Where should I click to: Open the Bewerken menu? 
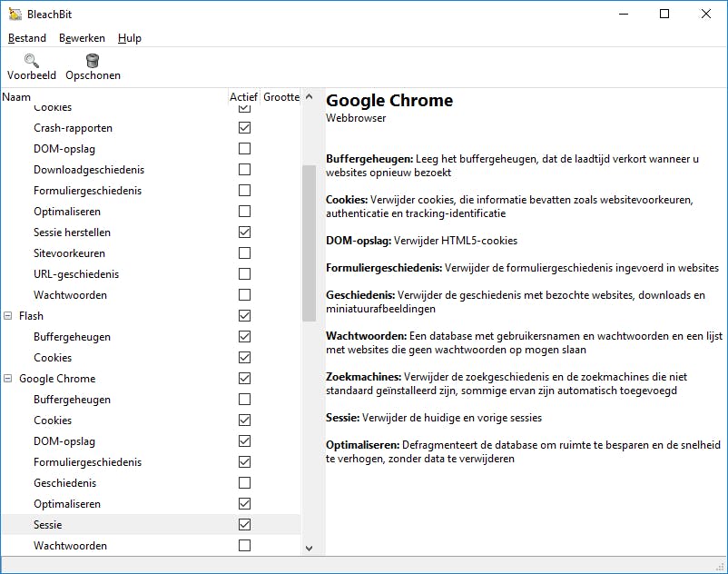coord(82,38)
